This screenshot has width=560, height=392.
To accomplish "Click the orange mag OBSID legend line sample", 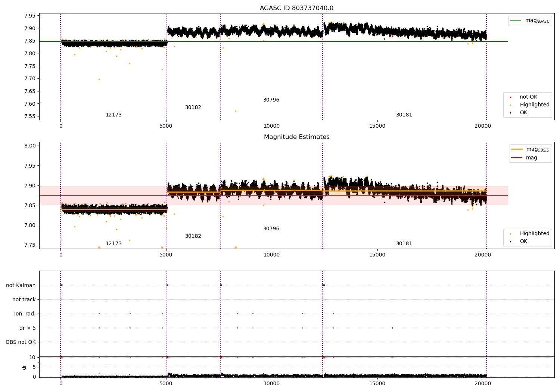I will point(517,149).
